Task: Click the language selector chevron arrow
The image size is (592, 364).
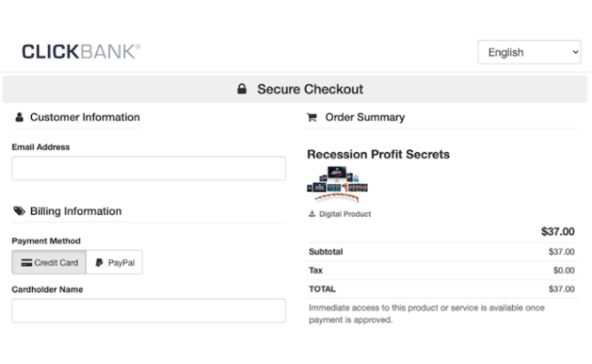Action: pos(576,52)
